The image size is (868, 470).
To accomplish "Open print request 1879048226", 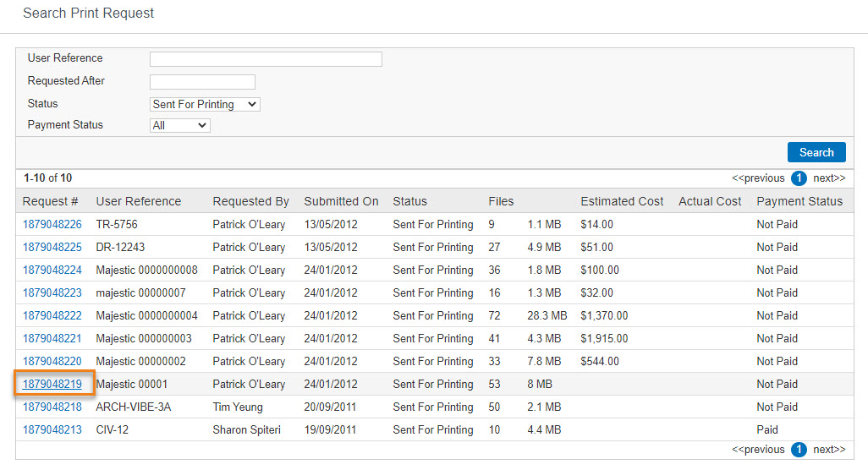I will pos(52,225).
